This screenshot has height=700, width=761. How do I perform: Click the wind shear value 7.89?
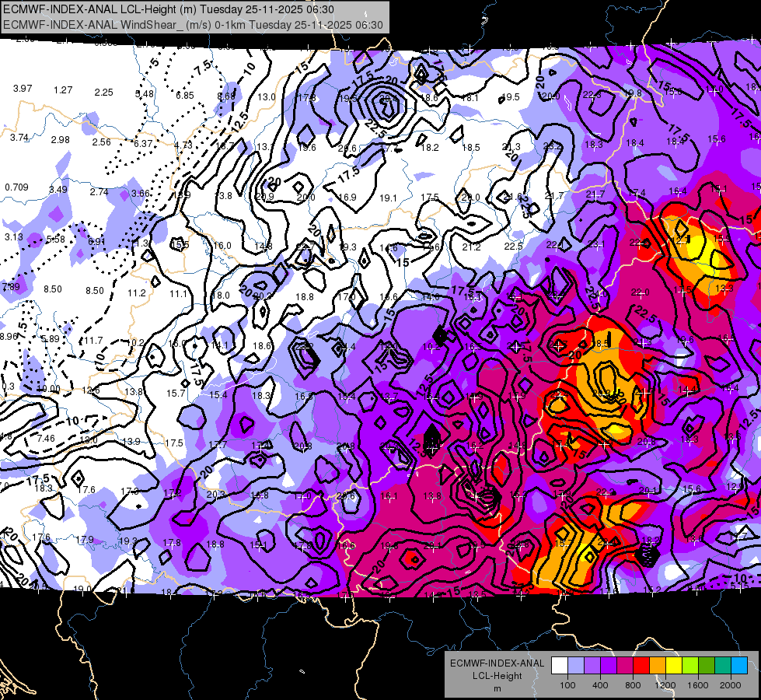pos(11,286)
